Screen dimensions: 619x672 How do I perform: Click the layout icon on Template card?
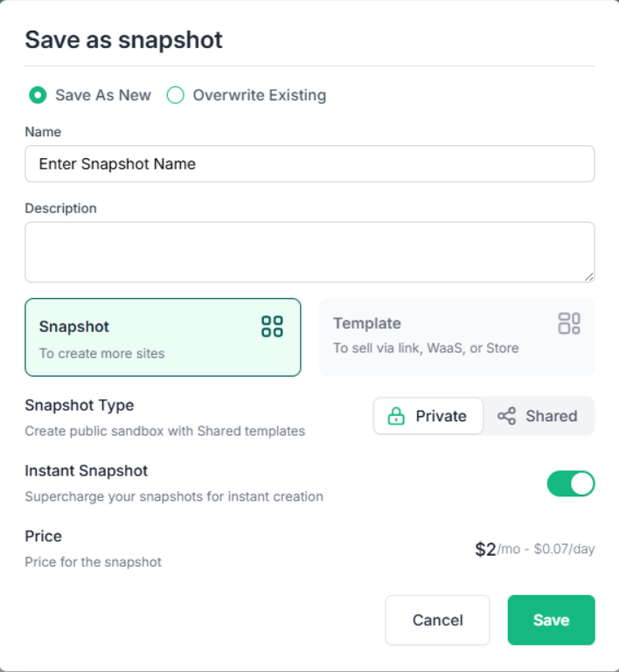(569, 323)
